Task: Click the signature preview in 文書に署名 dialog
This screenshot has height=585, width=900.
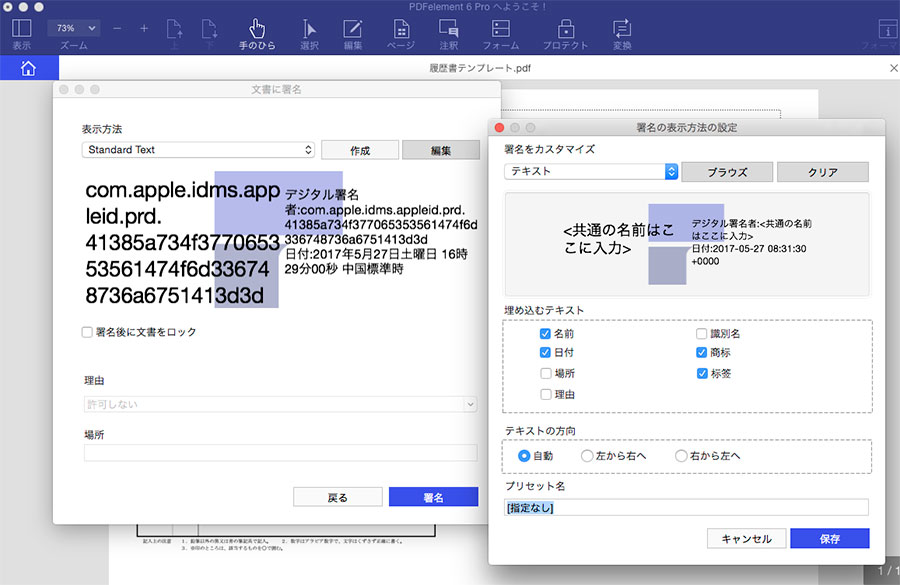Action: pos(281,239)
